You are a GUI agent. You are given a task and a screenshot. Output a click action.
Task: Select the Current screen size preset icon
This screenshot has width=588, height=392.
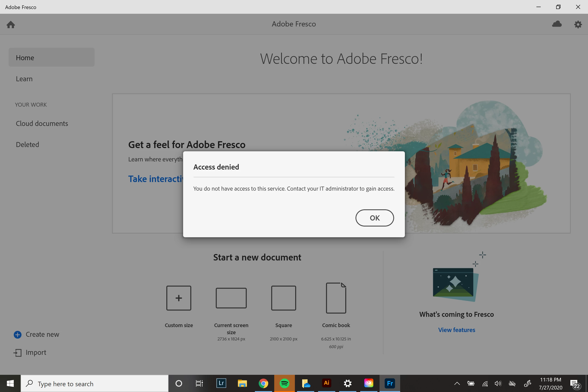pos(231,298)
